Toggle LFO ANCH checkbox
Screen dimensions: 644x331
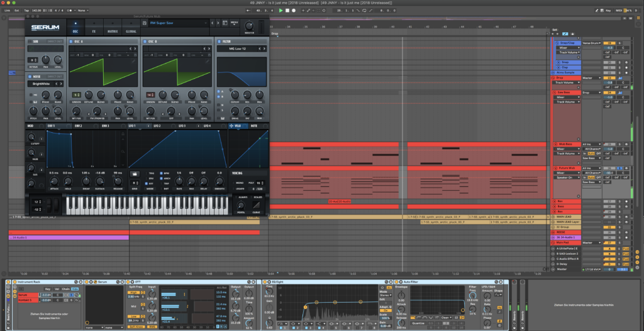161,179
